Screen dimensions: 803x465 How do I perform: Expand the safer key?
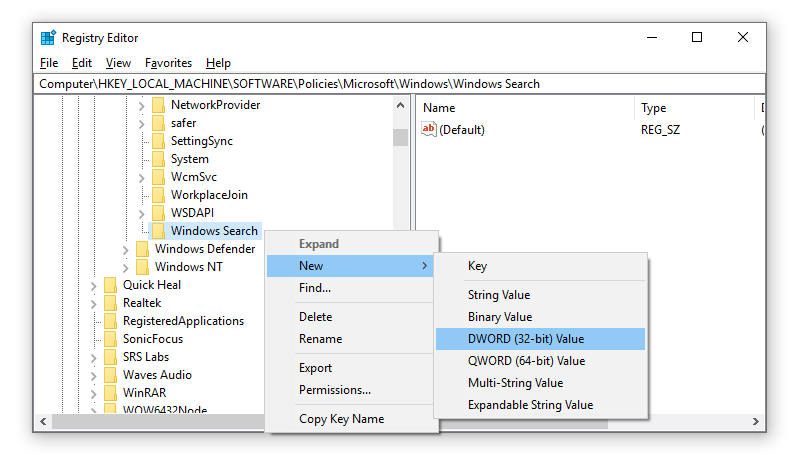[141, 124]
